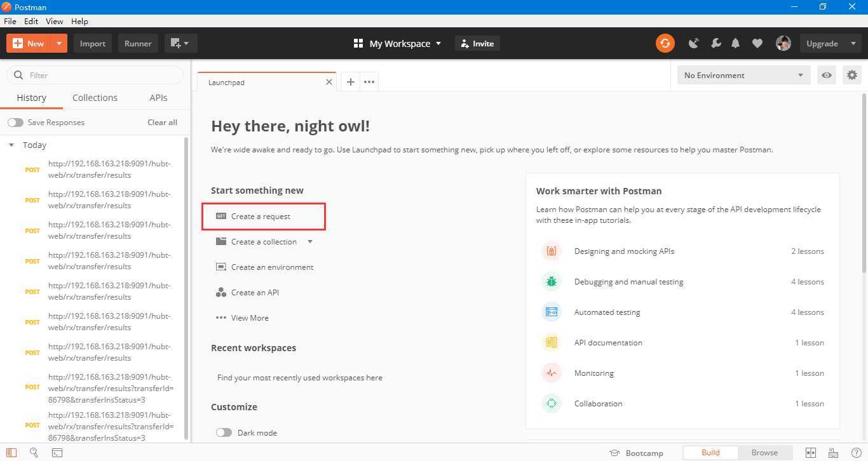Open the New button dropdown arrow
Image resolution: width=868 pixels, height=461 pixels.
click(58, 43)
